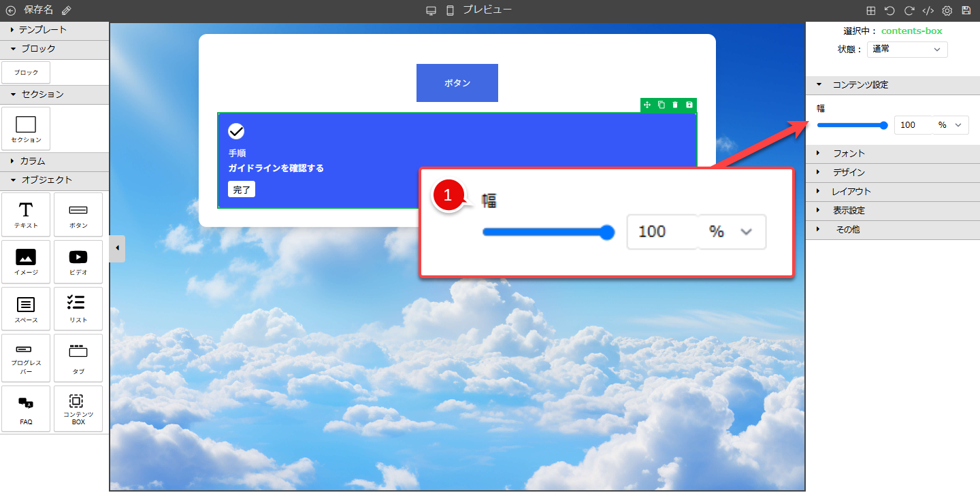Duplicate the selected contents-box element
The width and height of the screenshot is (980, 497).
(661, 105)
